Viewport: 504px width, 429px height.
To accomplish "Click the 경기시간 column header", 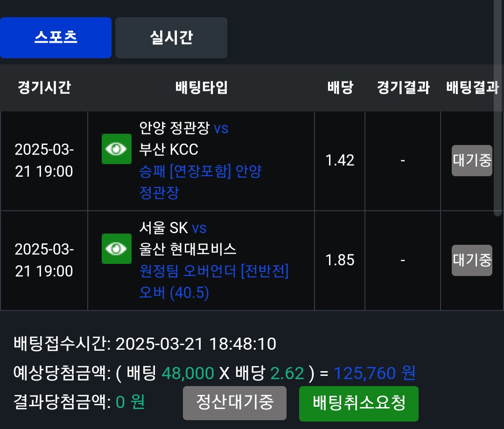I will (x=44, y=88).
